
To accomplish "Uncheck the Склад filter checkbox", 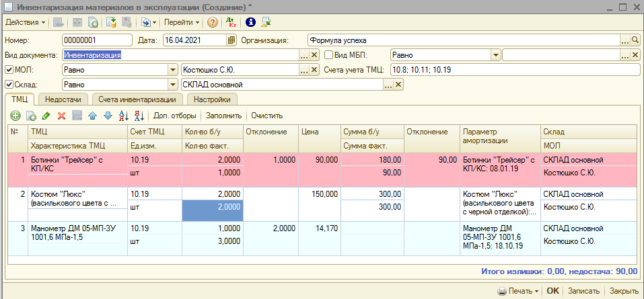I will click(x=9, y=85).
